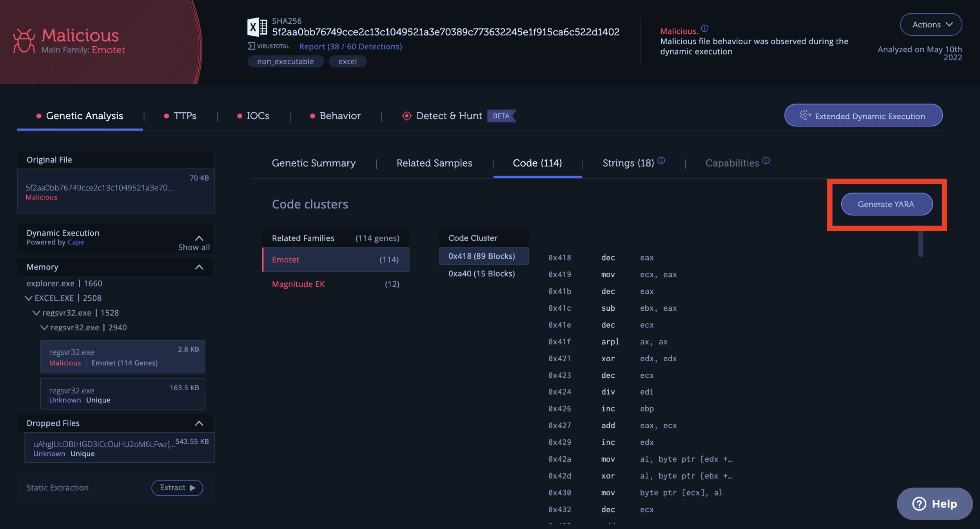Switch to Strings (18) sub-tab
Image resolution: width=980 pixels, height=529 pixels.
tap(628, 163)
